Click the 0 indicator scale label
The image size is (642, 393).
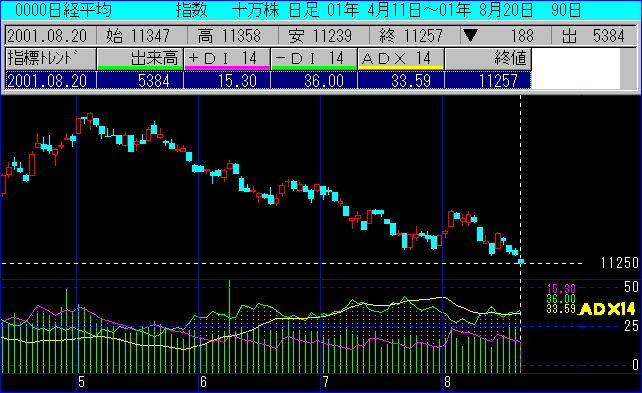click(635, 364)
